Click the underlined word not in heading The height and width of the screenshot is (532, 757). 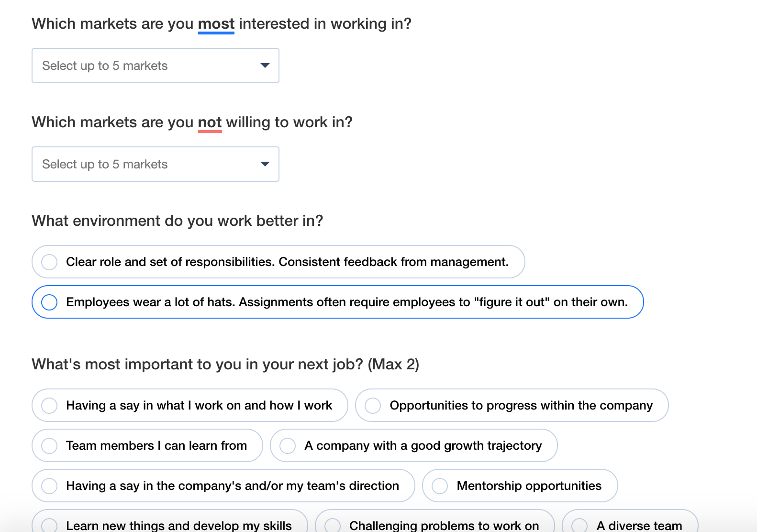(x=210, y=122)
